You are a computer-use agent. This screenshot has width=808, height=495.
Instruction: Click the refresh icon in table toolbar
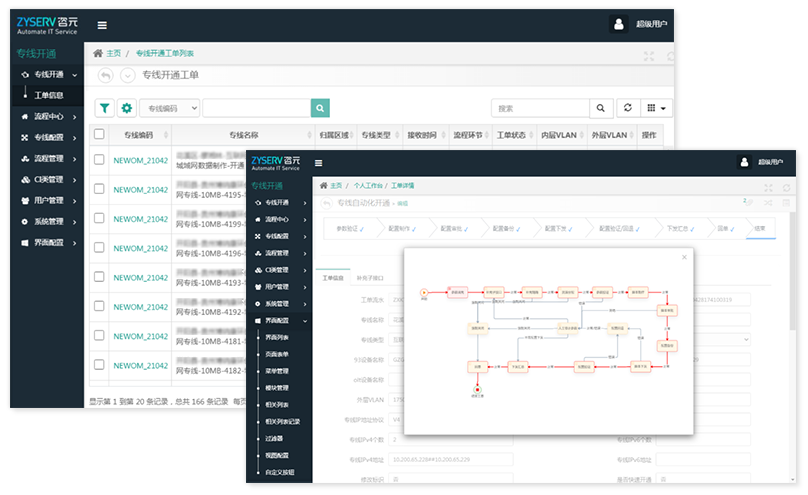(627, 108)
